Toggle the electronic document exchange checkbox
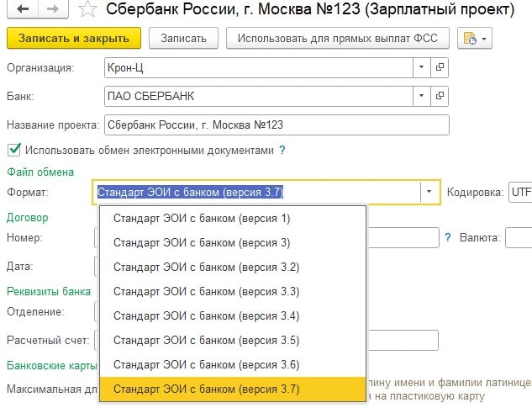The width and height of the screenshot is (532, 408). click(13, 150)
